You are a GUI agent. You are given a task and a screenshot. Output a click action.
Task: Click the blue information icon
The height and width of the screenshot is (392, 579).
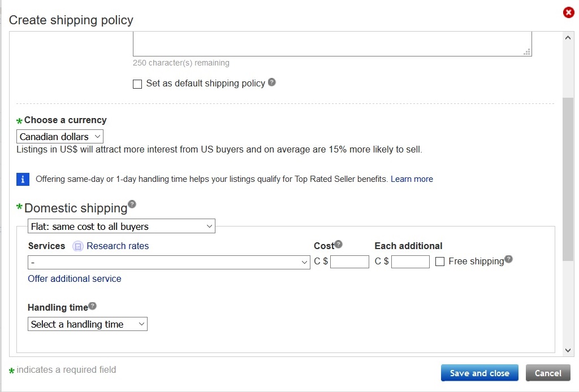pyautogui.click(x=23, y=179)
